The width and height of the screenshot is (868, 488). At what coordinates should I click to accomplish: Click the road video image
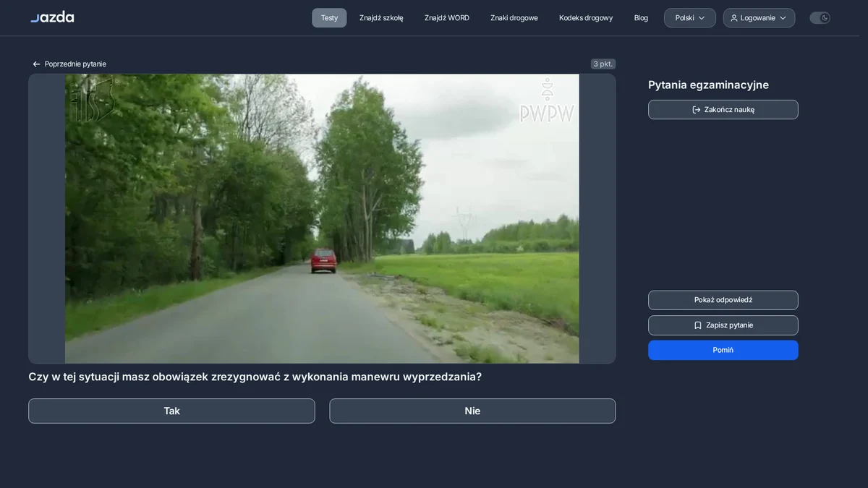[322, 218]
